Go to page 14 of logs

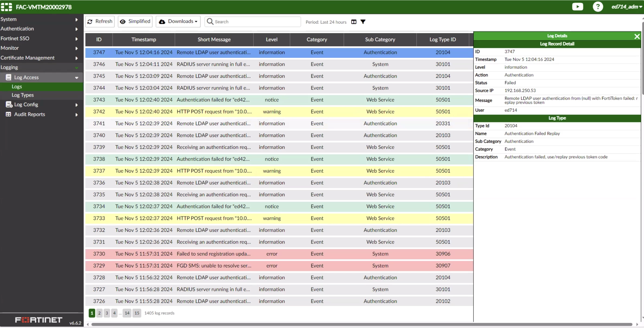coord(127,313)
